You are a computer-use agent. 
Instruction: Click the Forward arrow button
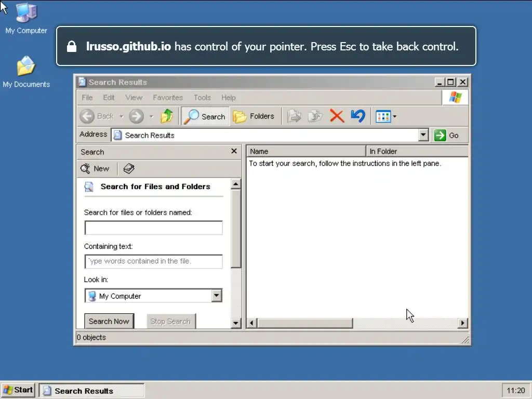pos(137,116)
